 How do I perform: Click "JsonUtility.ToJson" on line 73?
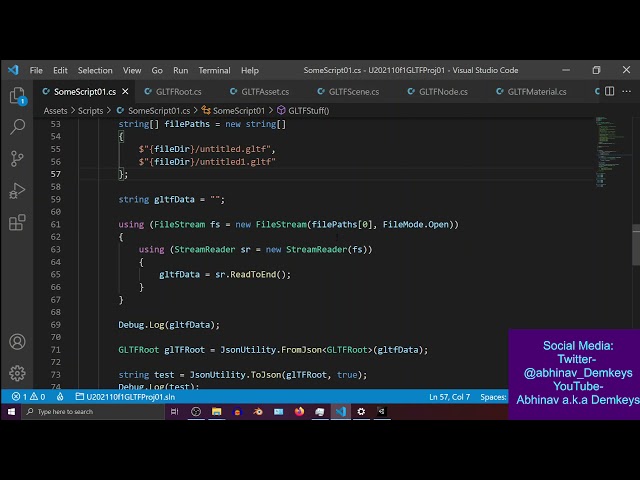[235, 375]
